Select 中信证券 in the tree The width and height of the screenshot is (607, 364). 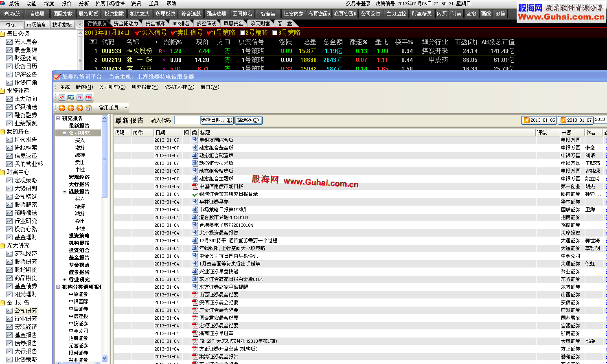pos(79,309)
